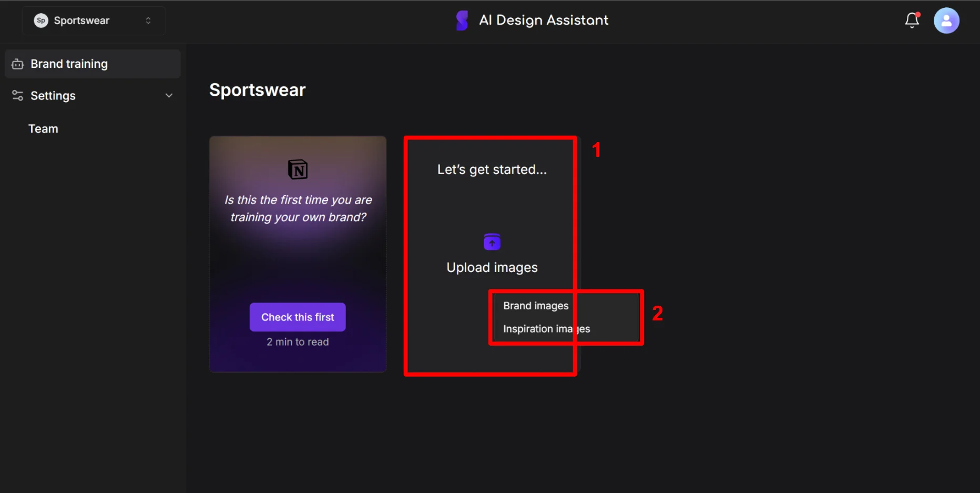This screenshot has height=493, width=980.
Task: Open the user profile avatar
Action: click(946, 21)
